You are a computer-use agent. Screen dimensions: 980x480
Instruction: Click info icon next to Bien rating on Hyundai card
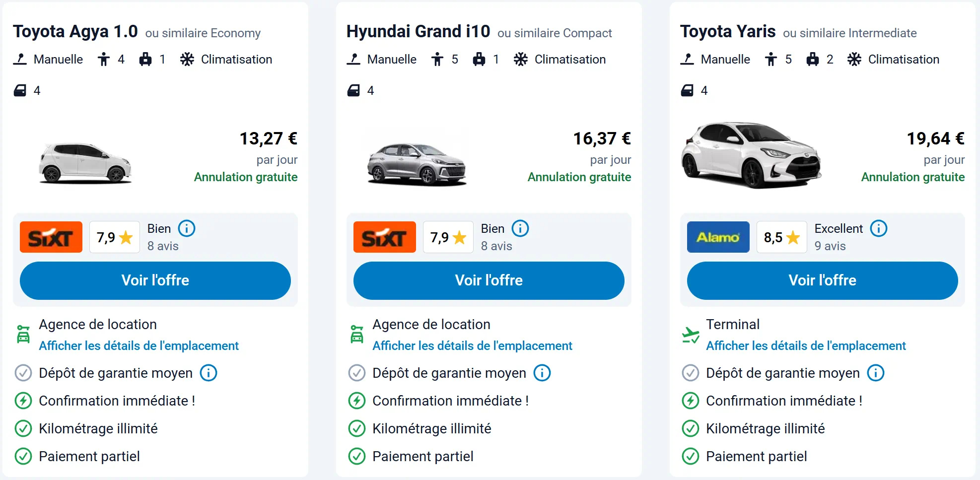[520, 228]
